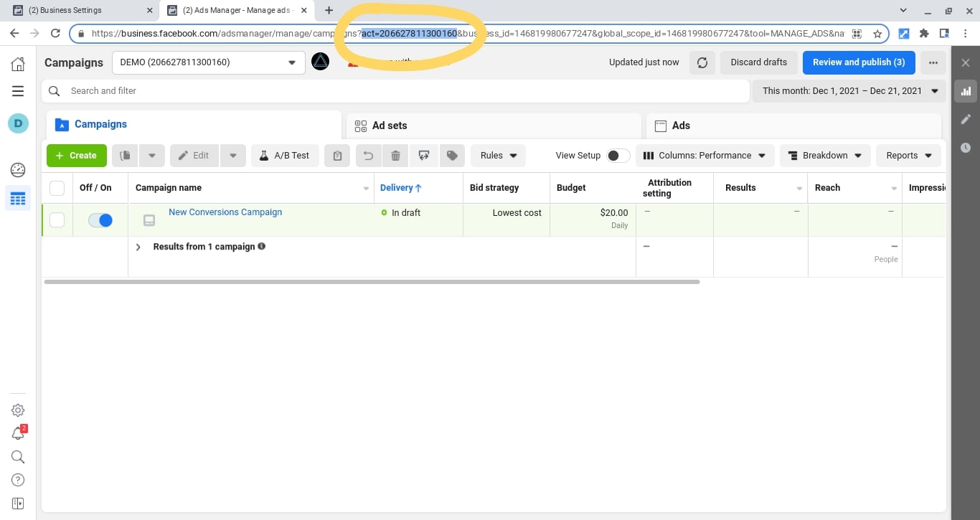
Task: Open the Reports dropdown
Action: (908, 156)
